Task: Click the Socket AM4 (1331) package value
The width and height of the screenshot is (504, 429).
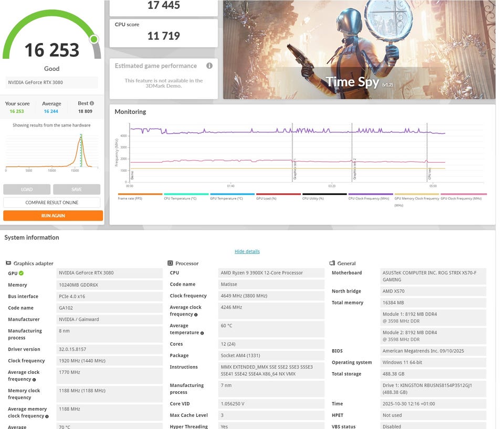Action: coord(271,355)
